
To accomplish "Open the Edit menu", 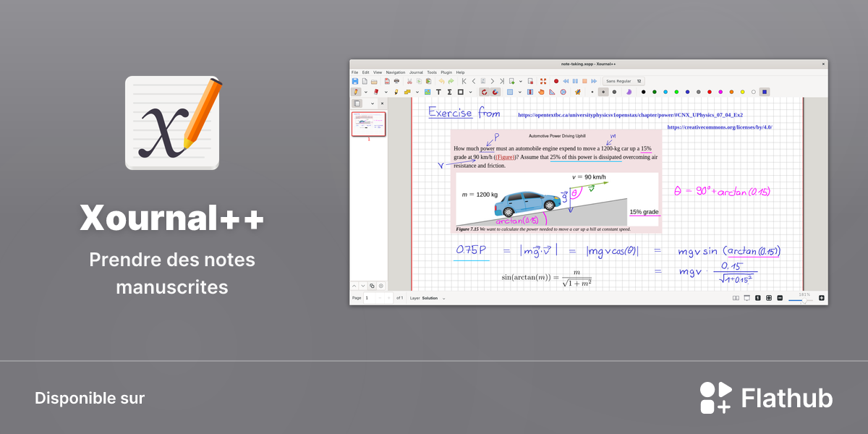I will pos(365,72).
